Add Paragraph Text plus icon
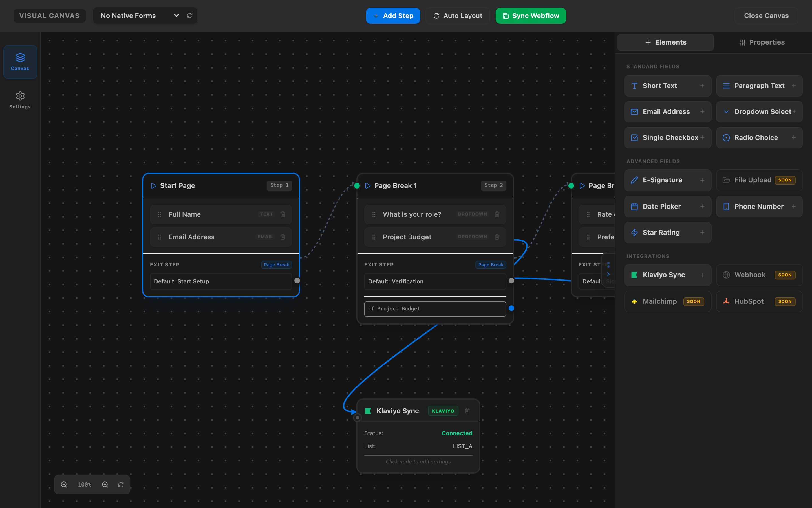The width and height of the screenshot is (812, 508). (x=794, y=86)
